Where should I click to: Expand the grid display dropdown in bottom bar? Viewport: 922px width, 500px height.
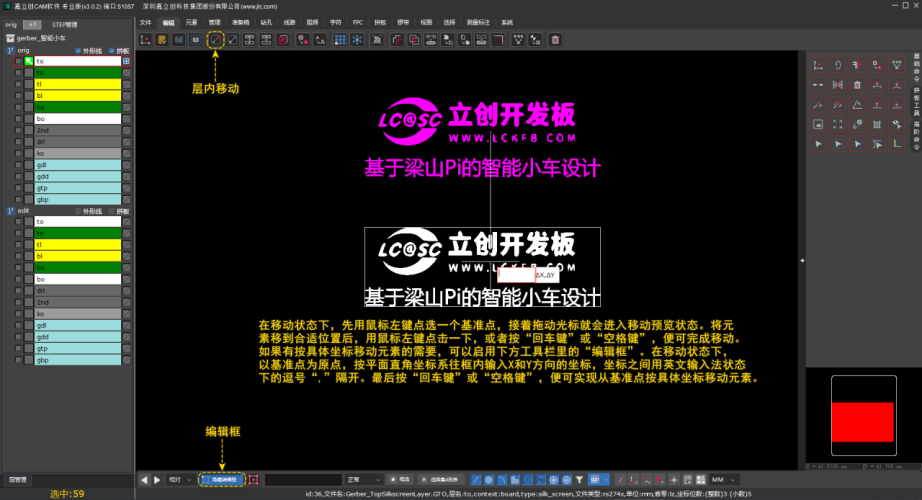[606, 480]
